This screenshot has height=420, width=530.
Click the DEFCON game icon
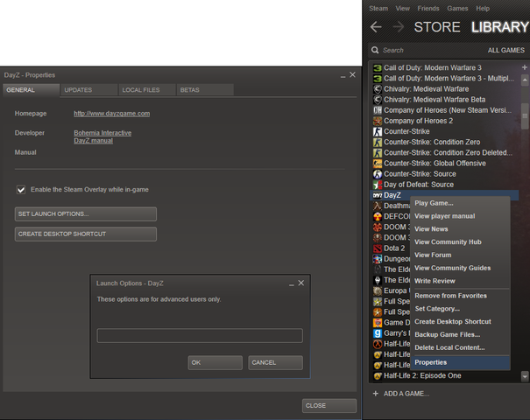(x=378, y=216)
